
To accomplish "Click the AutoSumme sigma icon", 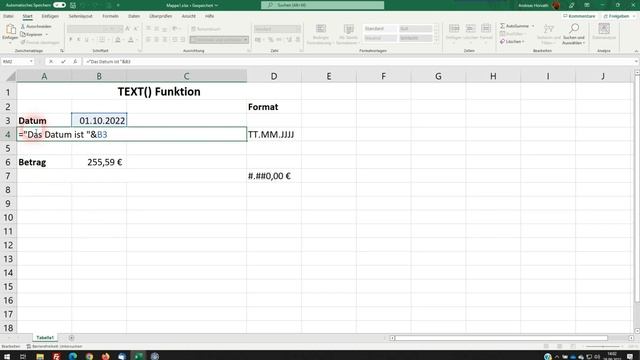I will tap(502, 26).
